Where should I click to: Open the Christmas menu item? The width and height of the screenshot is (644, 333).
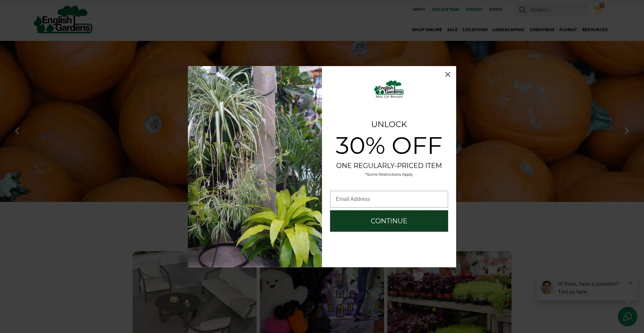(x=542, y=30)
